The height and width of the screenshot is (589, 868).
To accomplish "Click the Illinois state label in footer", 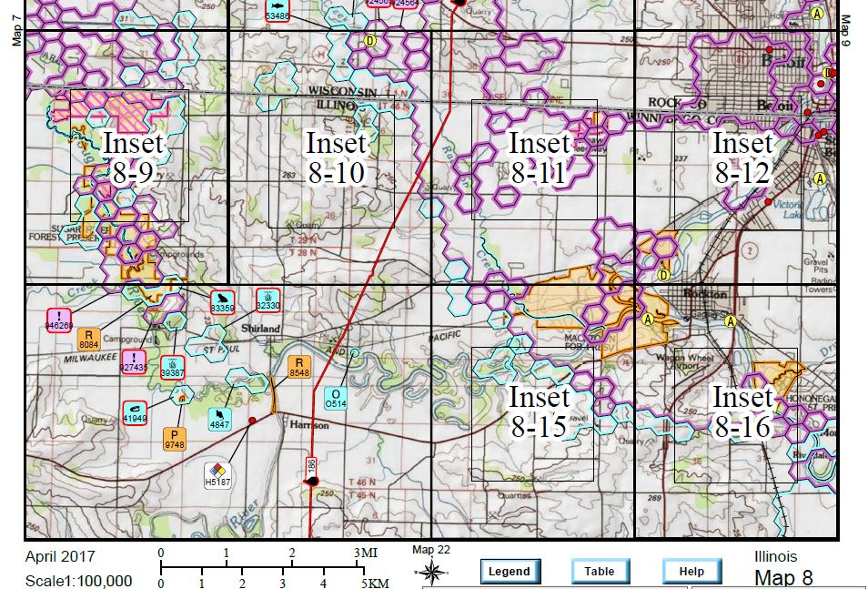I will tap(775, 556).
